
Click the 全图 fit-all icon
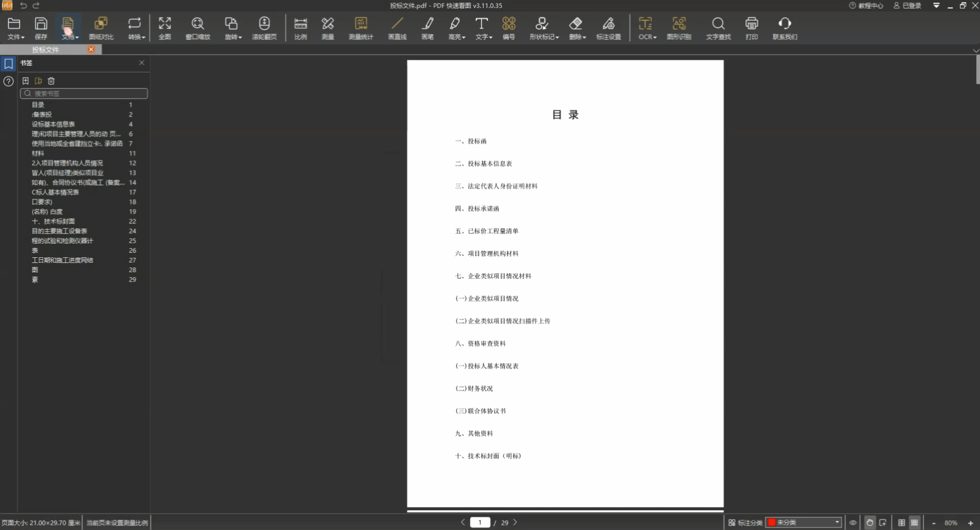164,28
